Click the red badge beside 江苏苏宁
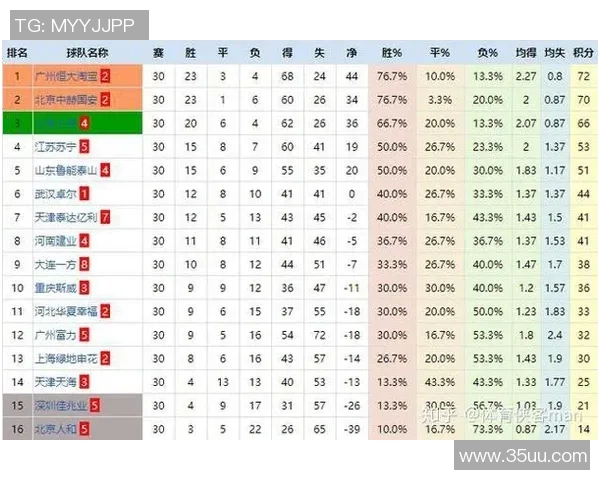 point(84,147)
